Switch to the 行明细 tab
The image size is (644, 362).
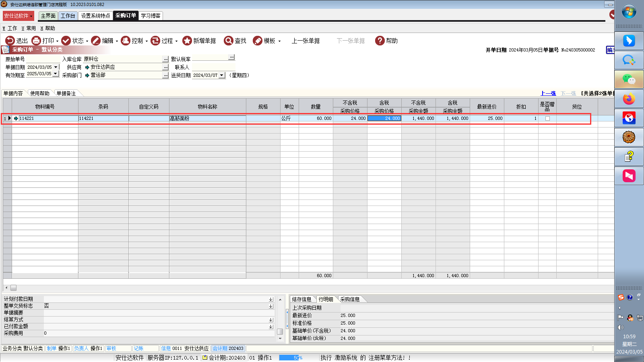(326, 299)
